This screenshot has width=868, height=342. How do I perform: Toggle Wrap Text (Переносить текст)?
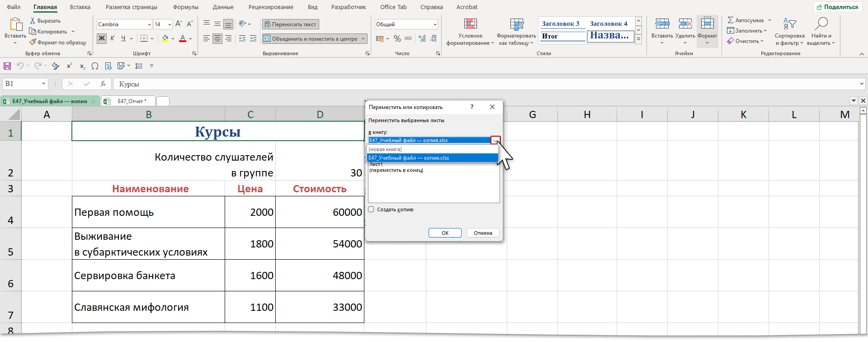(x=290, y=24)
